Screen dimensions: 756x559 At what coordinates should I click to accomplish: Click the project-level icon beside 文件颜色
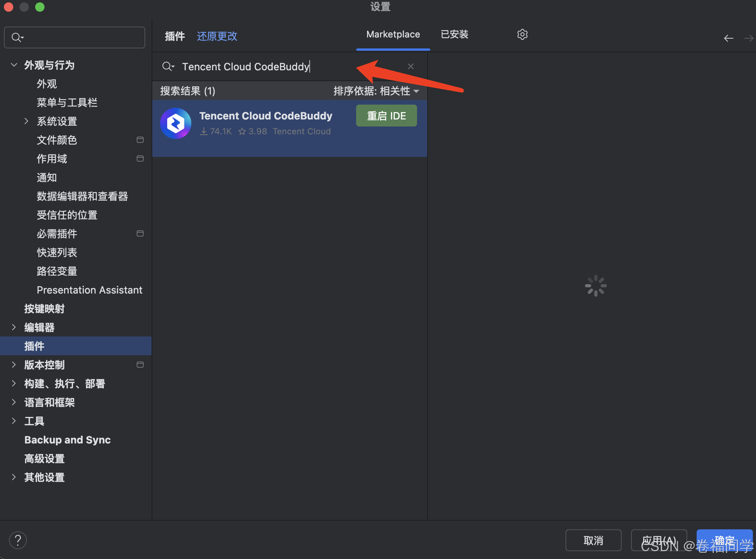[x=140, y=140]
